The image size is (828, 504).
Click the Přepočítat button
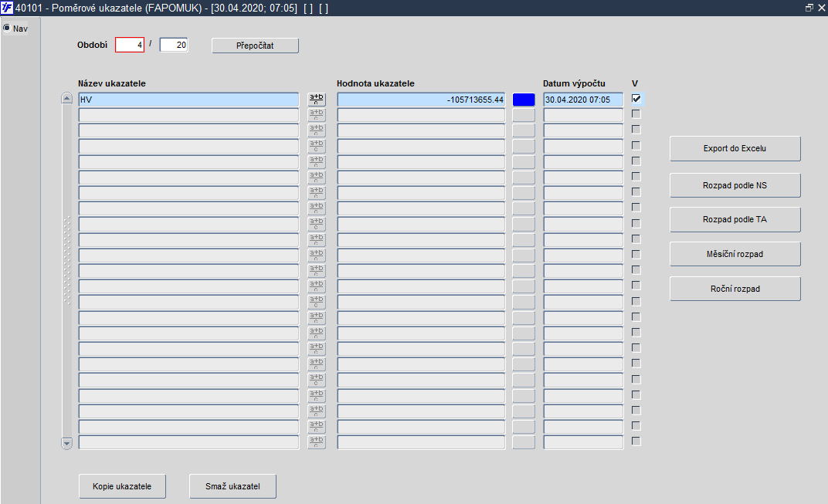(255, 46)
